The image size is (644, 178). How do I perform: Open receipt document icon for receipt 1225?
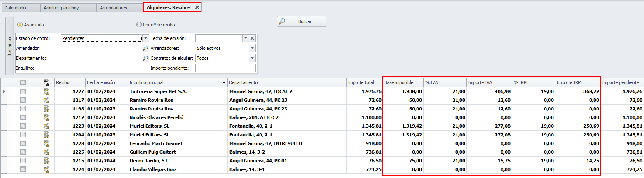(47, 152)
